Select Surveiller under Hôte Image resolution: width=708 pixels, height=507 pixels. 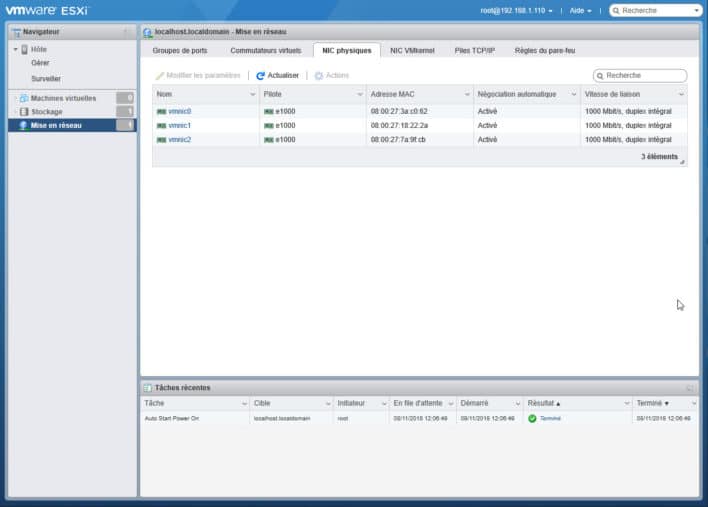point(46,78)
